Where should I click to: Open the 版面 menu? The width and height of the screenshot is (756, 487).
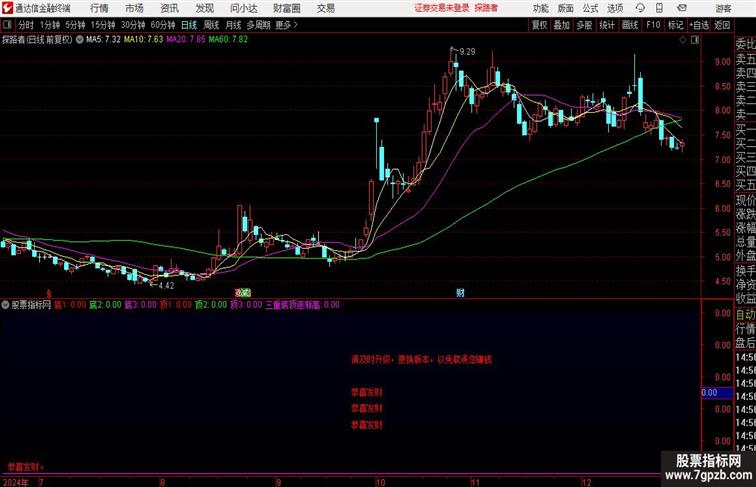[x=566, y=8]
